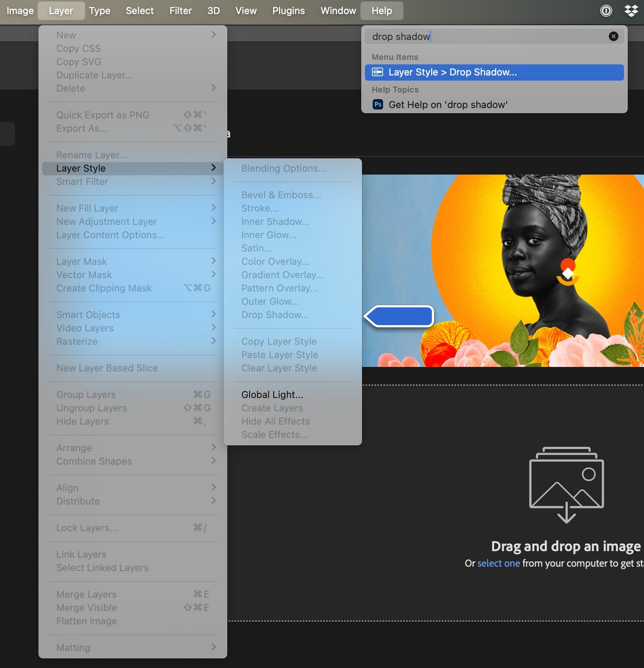The height and width of the screenshot is (668, 644).
Task: Choose Clear Layer Style entry
Action: (x=292, y=368)
